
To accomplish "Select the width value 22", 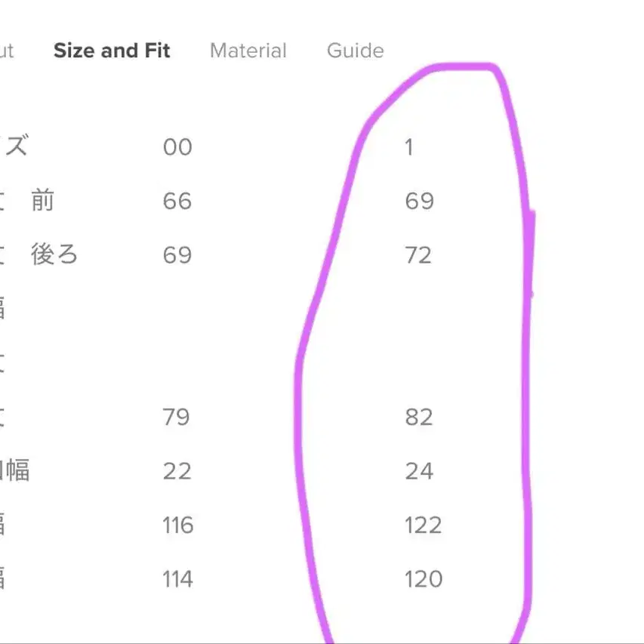I will click(177, 471).
